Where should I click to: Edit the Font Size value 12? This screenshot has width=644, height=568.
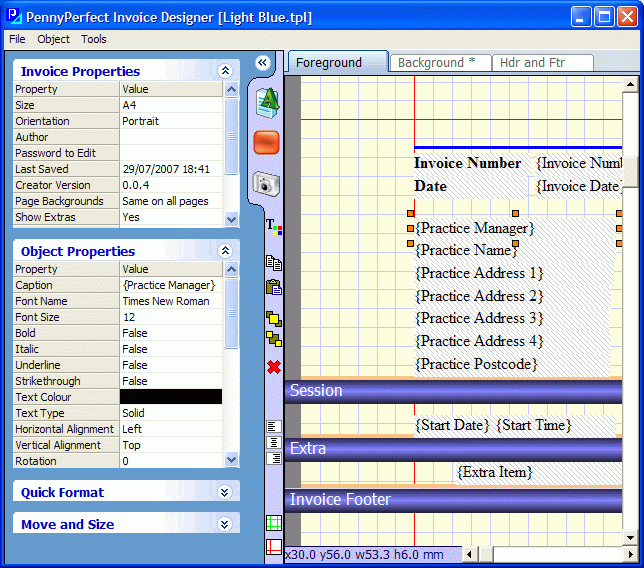[x=171, y=317]
